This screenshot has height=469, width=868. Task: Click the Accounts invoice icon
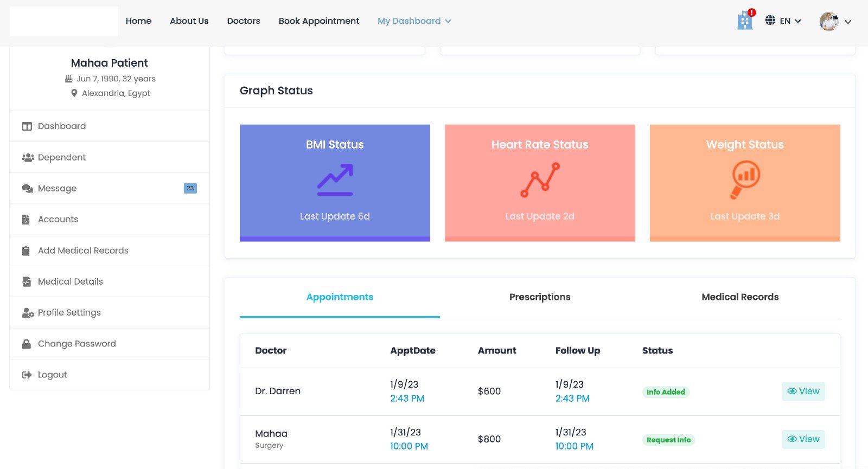coord(25,220)
